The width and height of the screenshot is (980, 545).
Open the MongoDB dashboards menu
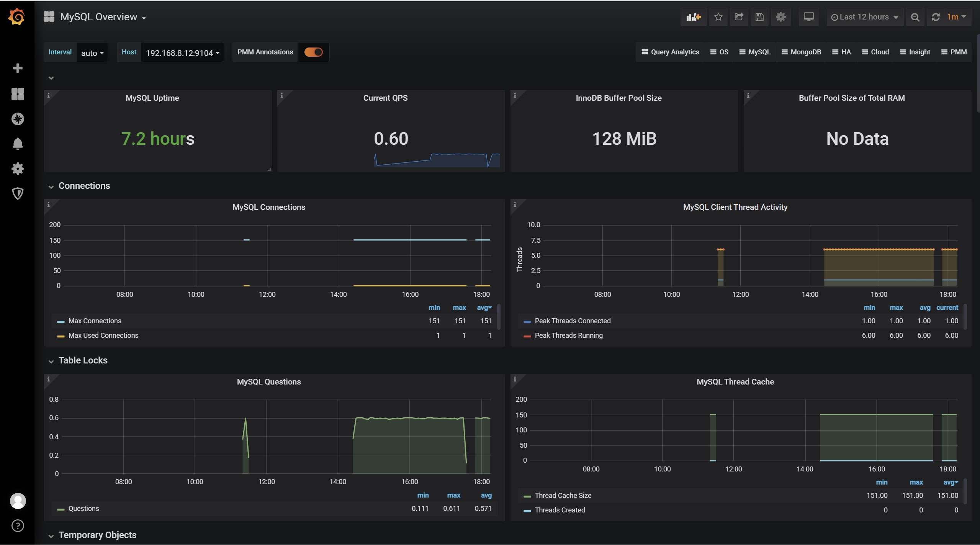click(802, 52)
